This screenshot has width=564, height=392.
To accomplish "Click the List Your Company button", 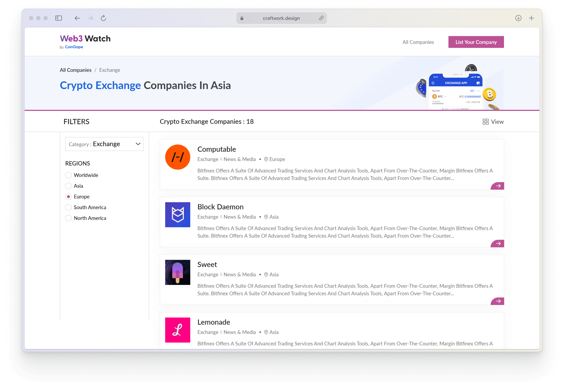I will tap(476, 42).
